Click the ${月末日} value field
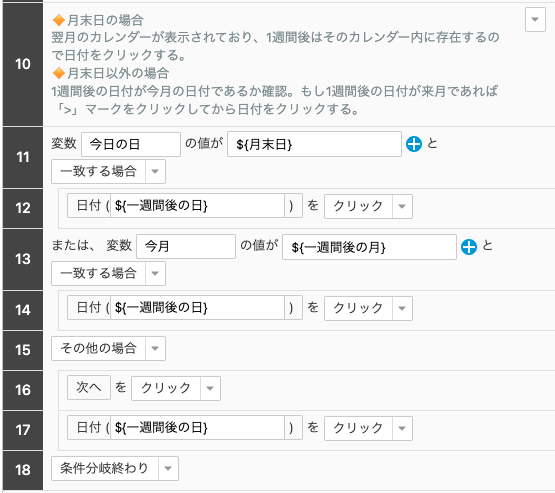Image resolution: width=555 pixels, height=493 pixels. coord(314,144)
